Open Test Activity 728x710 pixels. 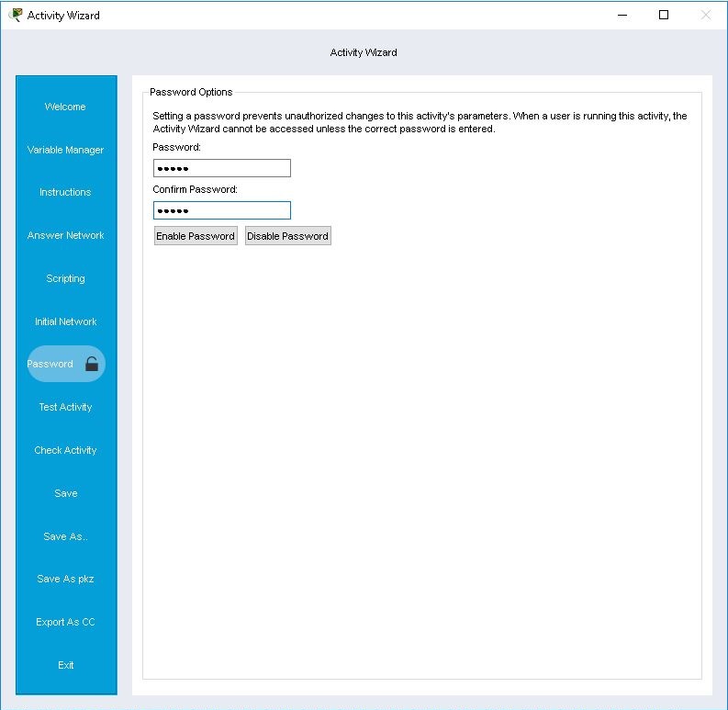coord(65,407)
